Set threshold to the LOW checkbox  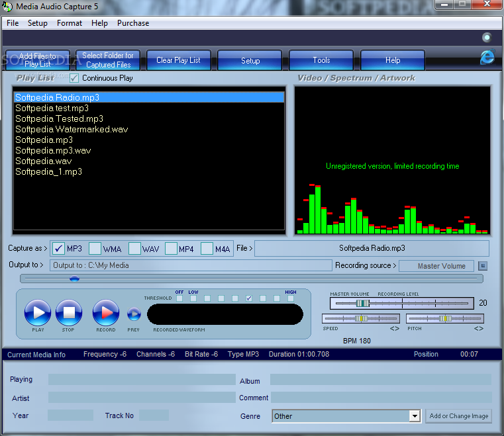pyautogui.click(x=193, y=298)
